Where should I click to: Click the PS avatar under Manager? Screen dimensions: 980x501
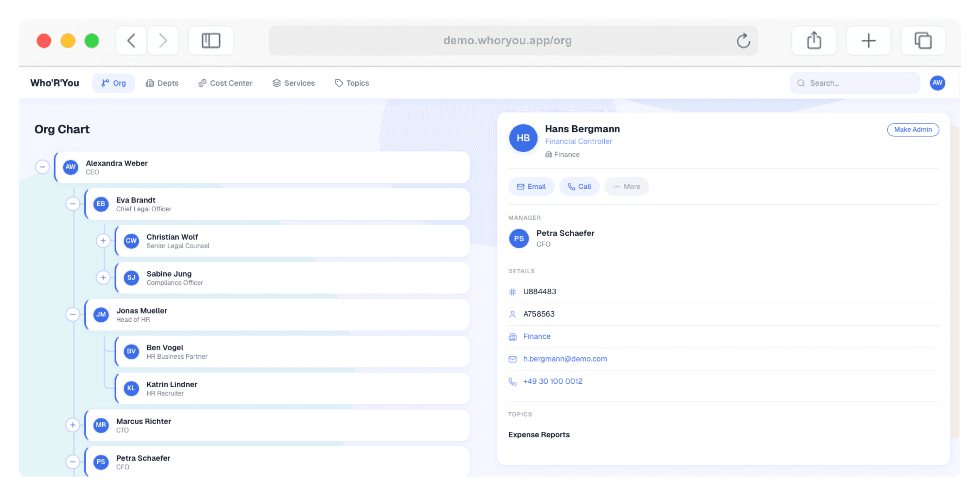[x=519, y=238]
